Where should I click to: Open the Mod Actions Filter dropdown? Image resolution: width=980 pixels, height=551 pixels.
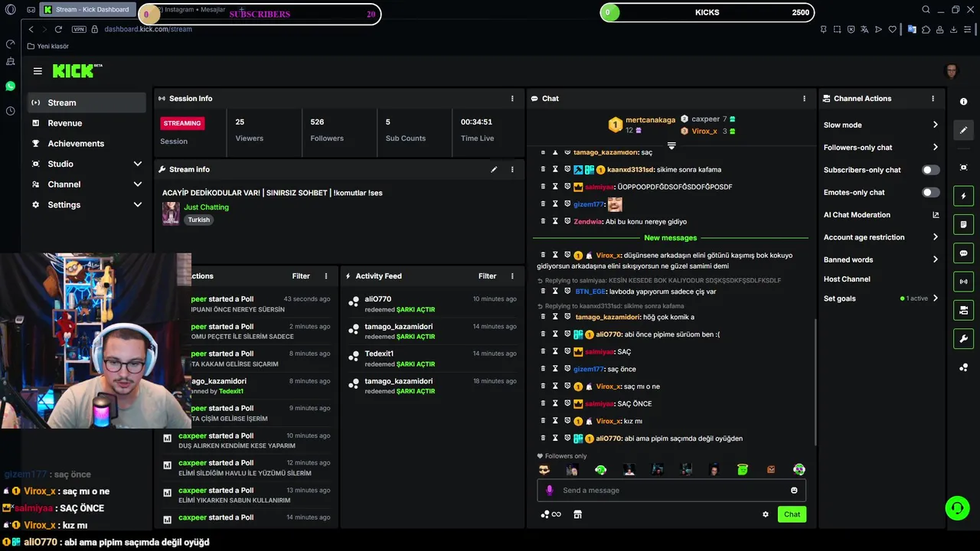301,276
